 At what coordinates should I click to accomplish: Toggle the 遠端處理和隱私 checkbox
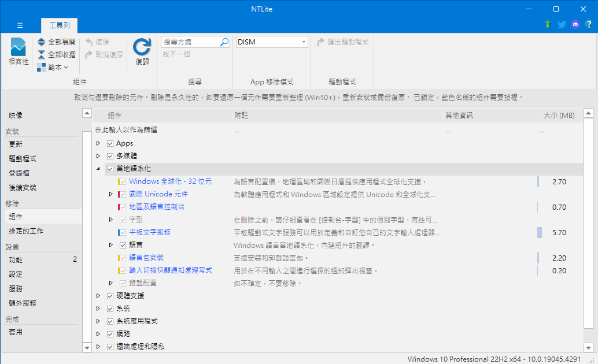[x=110, y=347]
